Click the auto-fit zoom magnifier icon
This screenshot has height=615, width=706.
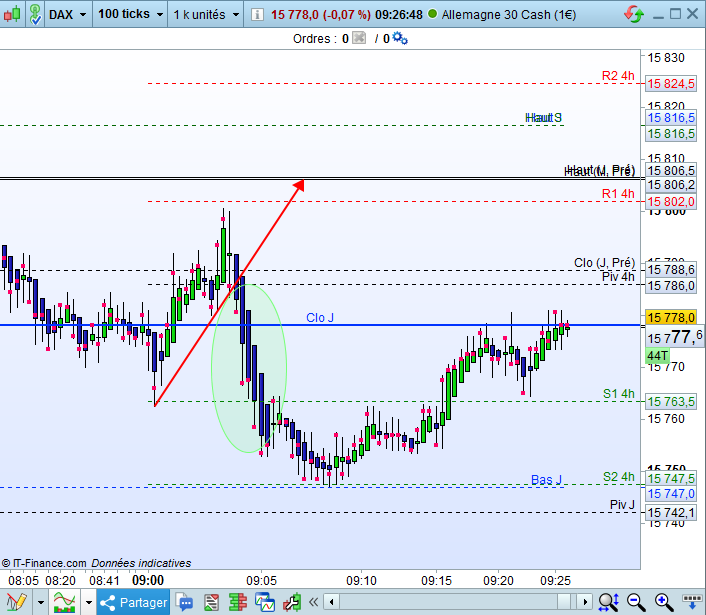point(608,602)
